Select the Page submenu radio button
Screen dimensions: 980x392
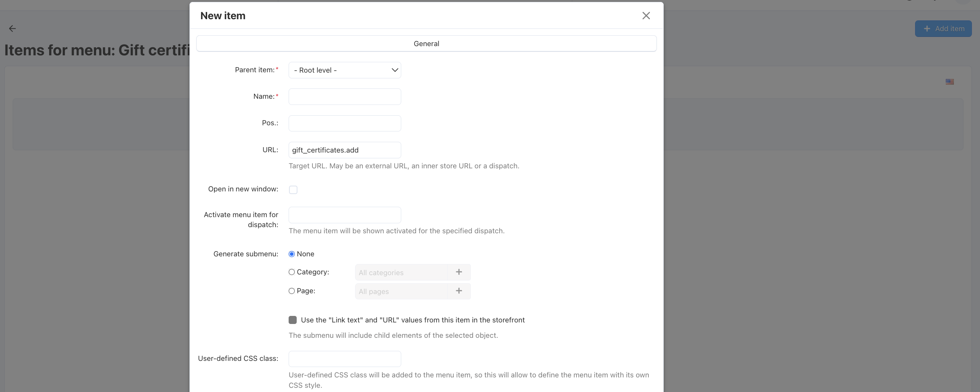[x=292, y=291]
